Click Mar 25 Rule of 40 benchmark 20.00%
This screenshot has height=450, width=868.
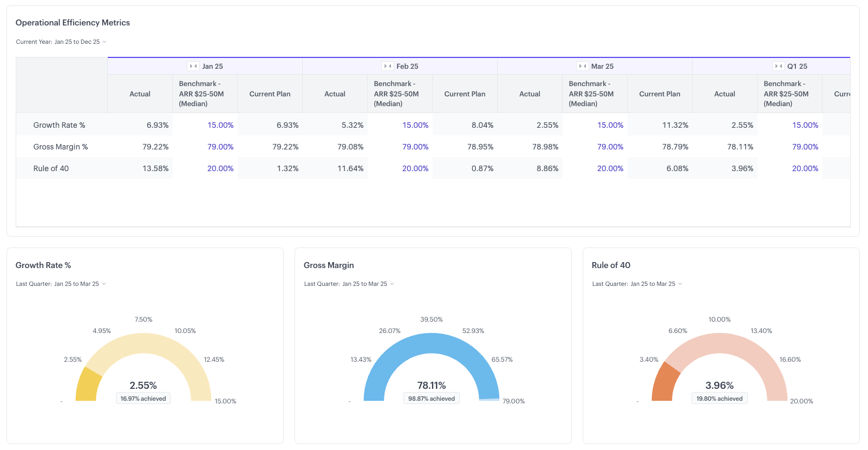610,168
